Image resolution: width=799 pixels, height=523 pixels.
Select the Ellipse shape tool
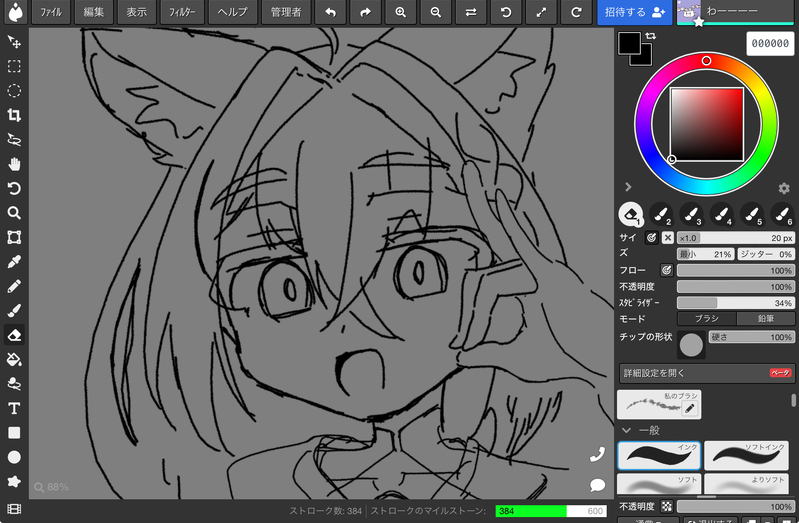[14, 457]
